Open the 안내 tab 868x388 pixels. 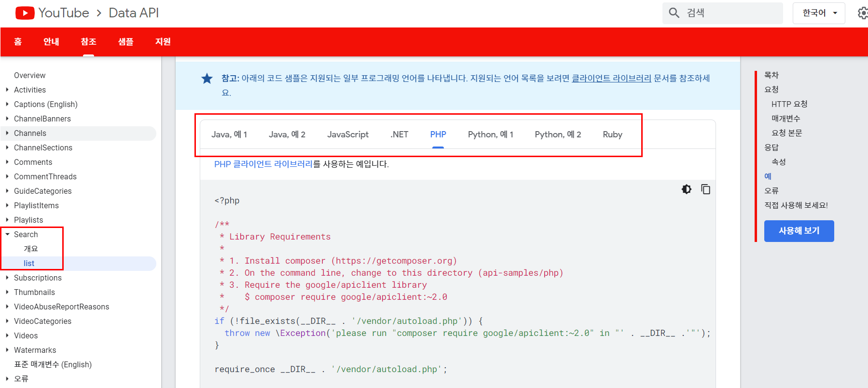coord(51,42)
